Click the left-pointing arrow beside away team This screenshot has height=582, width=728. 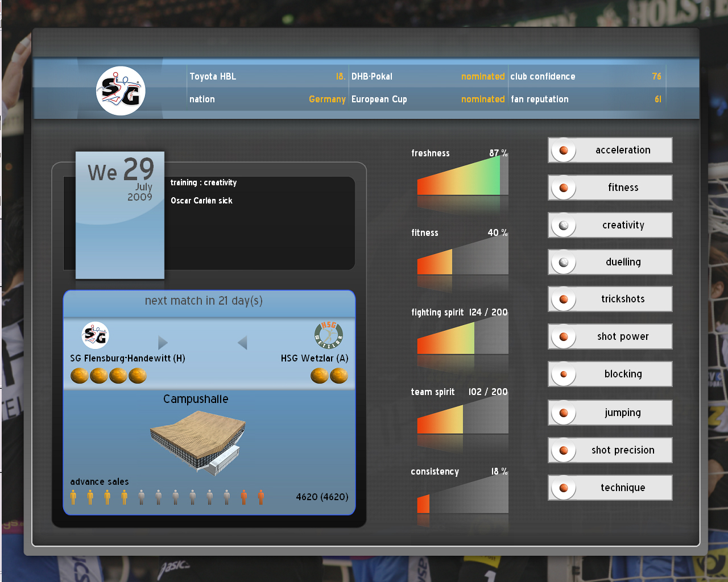coord(242,343)
